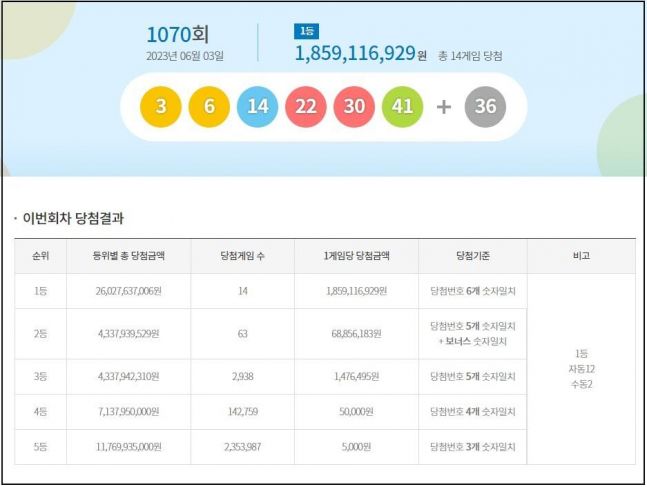Click the 순위 column header
Screen dimensions: 647x487
pyautogui.click(x=41, y=256)
